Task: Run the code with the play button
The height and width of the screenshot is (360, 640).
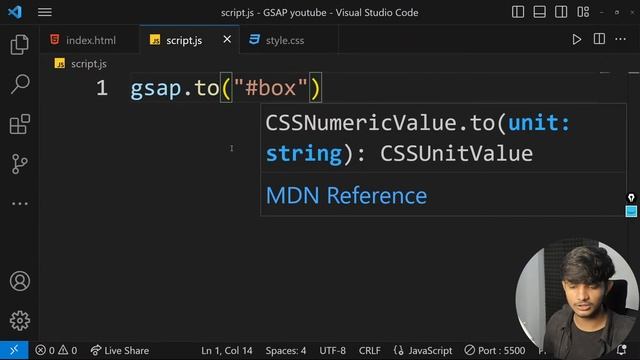Action: click(577, 40)
